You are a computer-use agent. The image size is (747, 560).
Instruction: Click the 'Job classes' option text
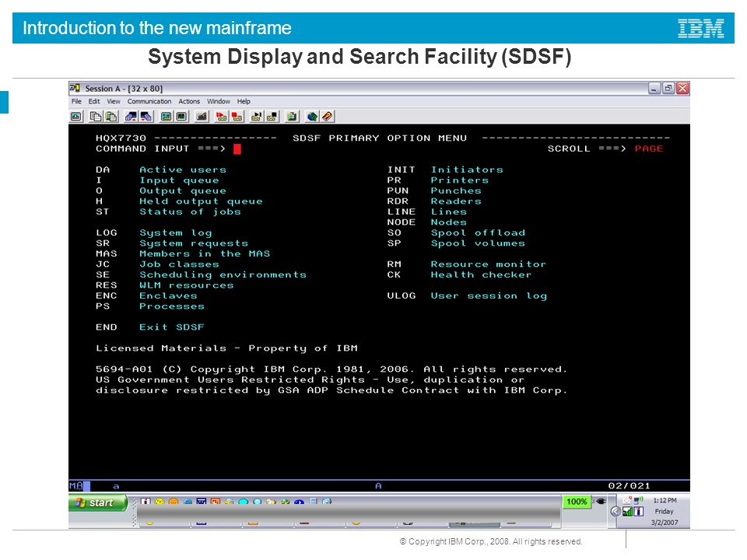pyautogui.click(x=179, y=264)
